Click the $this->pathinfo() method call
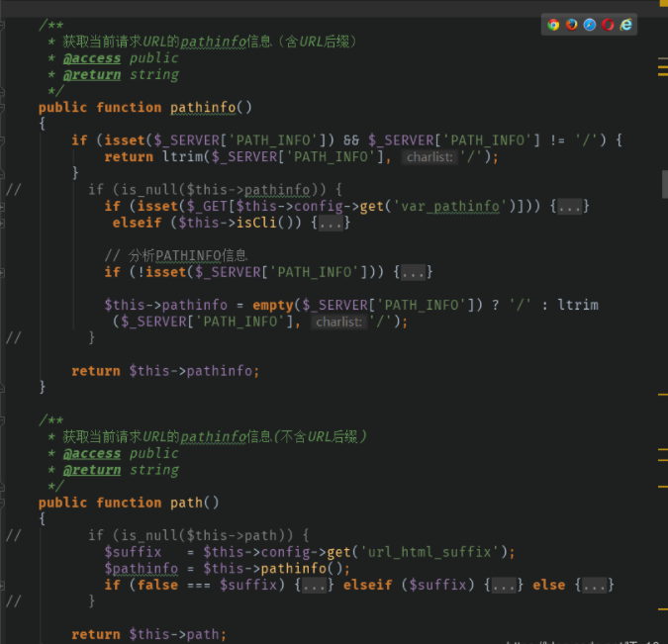668x644 pixels. pos(276,569)
